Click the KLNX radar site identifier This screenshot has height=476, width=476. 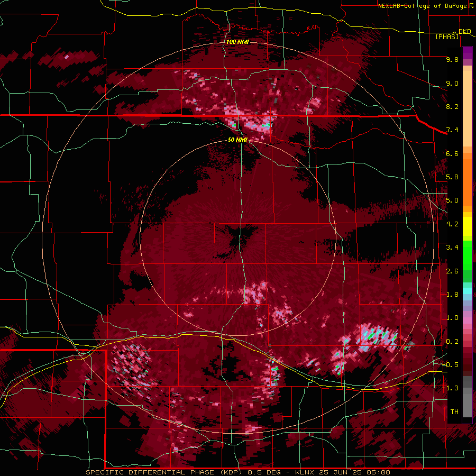pos(304,472)
